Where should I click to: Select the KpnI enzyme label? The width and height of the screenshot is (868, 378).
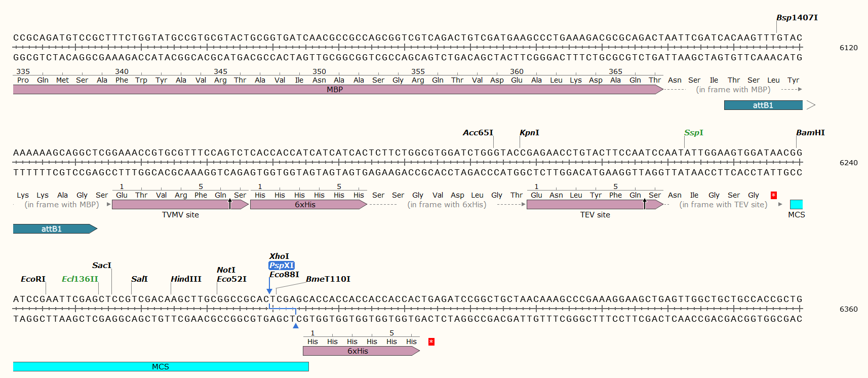coord(529,133)
